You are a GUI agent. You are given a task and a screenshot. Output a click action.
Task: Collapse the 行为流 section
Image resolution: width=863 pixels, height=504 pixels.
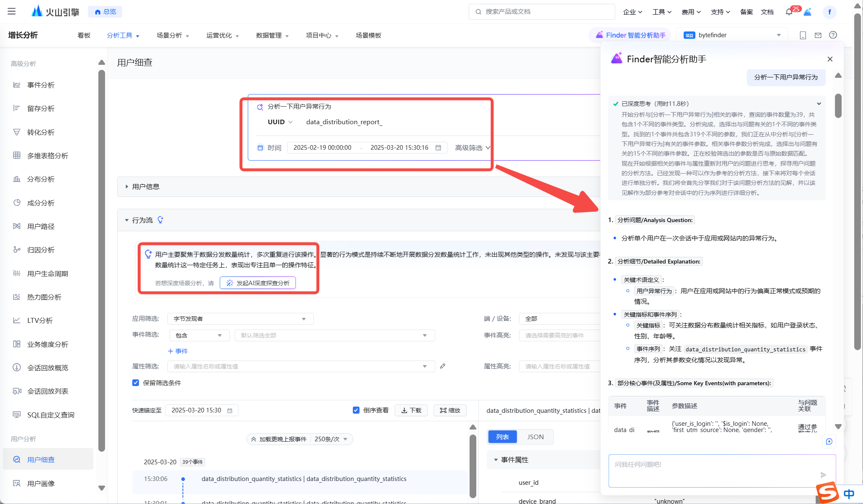coord(127,220)
